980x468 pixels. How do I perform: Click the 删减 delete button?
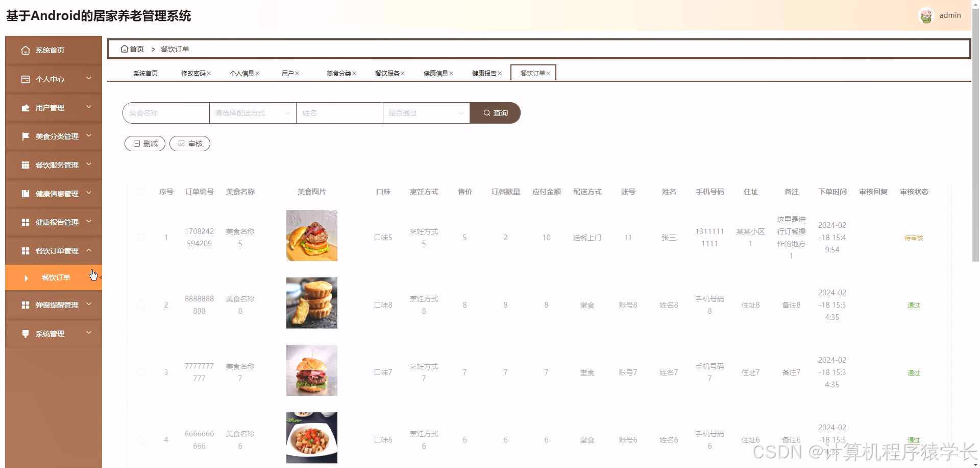tap(145, 144)
